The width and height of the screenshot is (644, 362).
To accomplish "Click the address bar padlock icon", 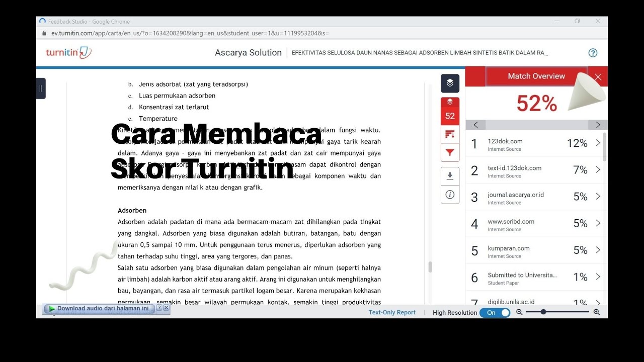I will coord(44,33).
